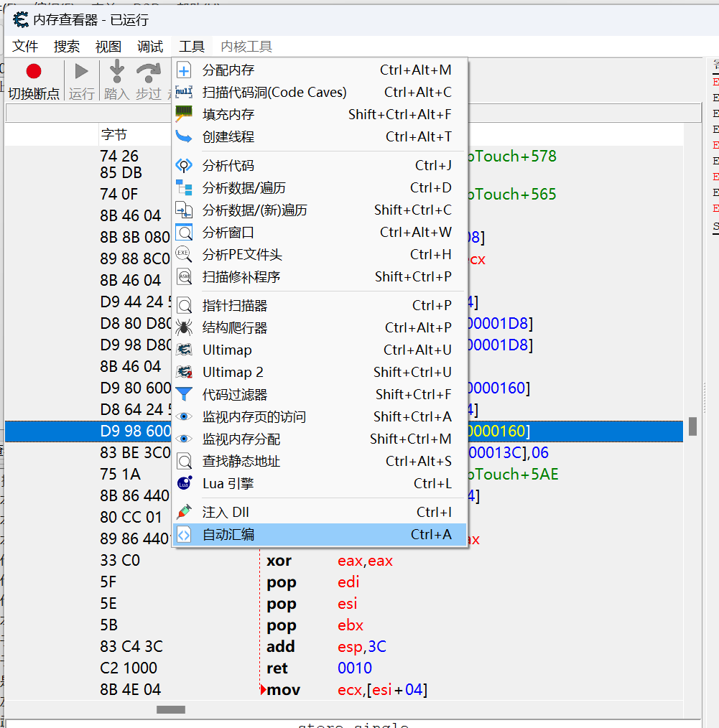This screenshot has width=719, height=728.
Task: Select the row with bytes 74 0F
Action: click(x=344, y=194)
